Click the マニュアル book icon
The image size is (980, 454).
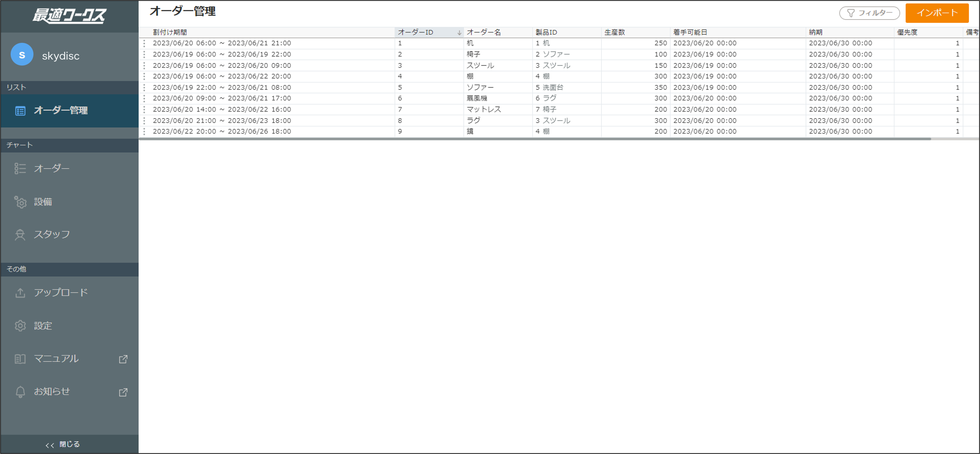(20, 359)
